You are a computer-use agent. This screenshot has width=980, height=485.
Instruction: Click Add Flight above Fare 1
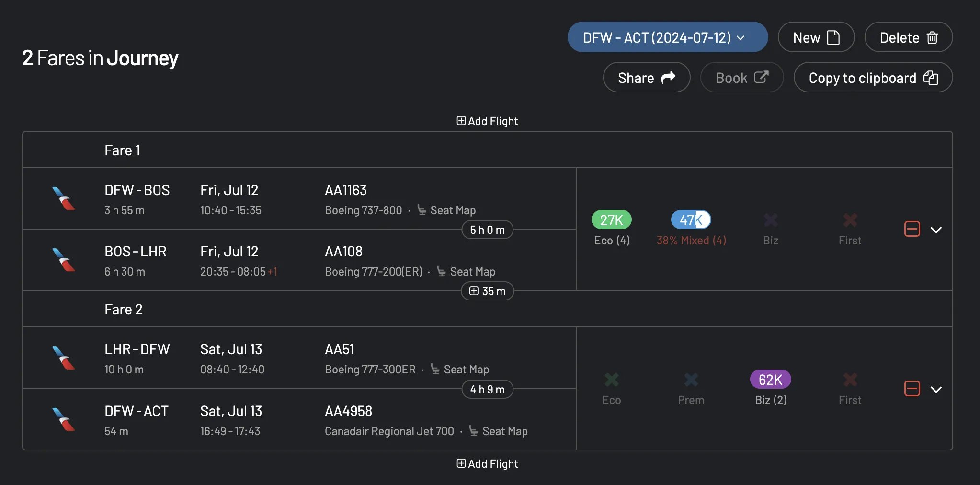[487, 121]
